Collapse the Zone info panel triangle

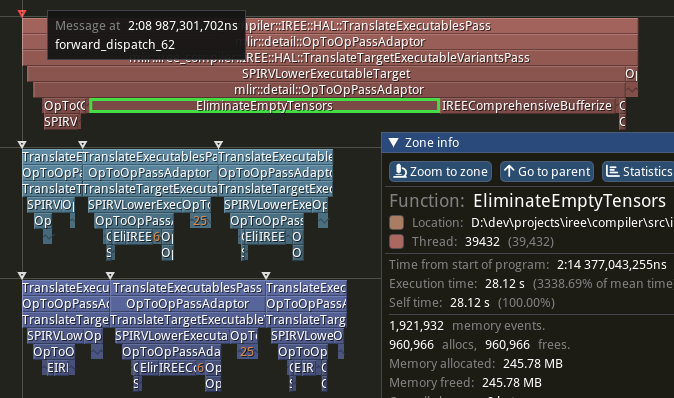click(393, 143)
